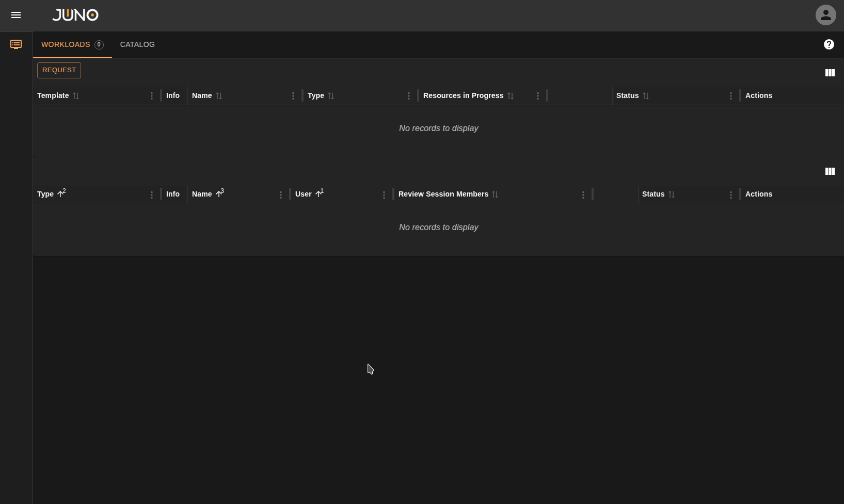Click the bottom table Status column header
The width and height of the screenshot is (844, 504).
[x=653, y=194]
